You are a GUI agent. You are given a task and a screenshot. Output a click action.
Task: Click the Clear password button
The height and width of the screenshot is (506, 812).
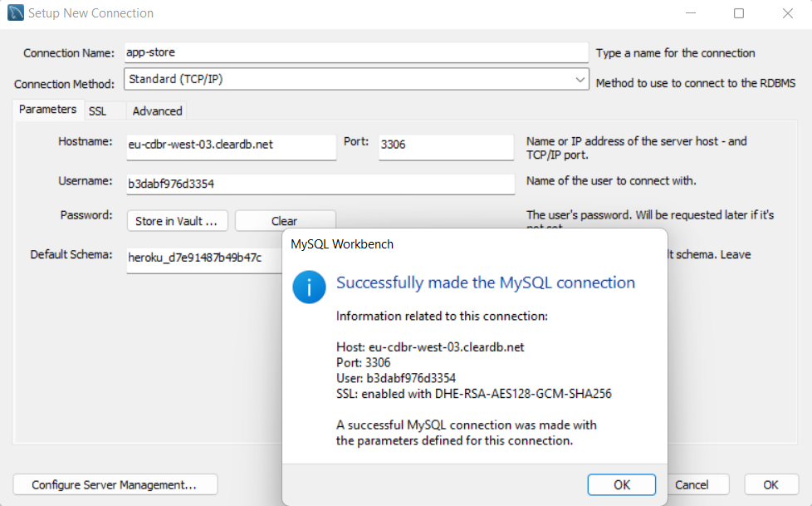[285, 221]
